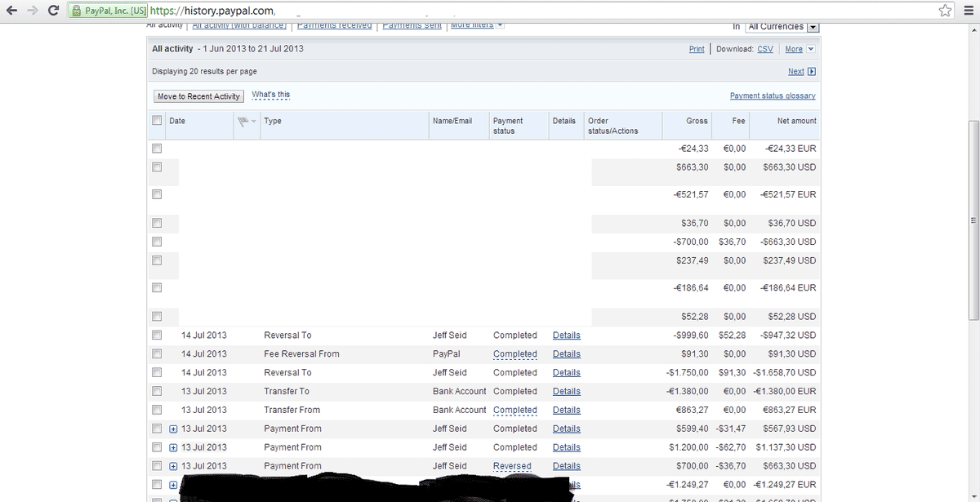
Task: Click the page's vertical scrollbar thumb
Action: pos(973,220)
